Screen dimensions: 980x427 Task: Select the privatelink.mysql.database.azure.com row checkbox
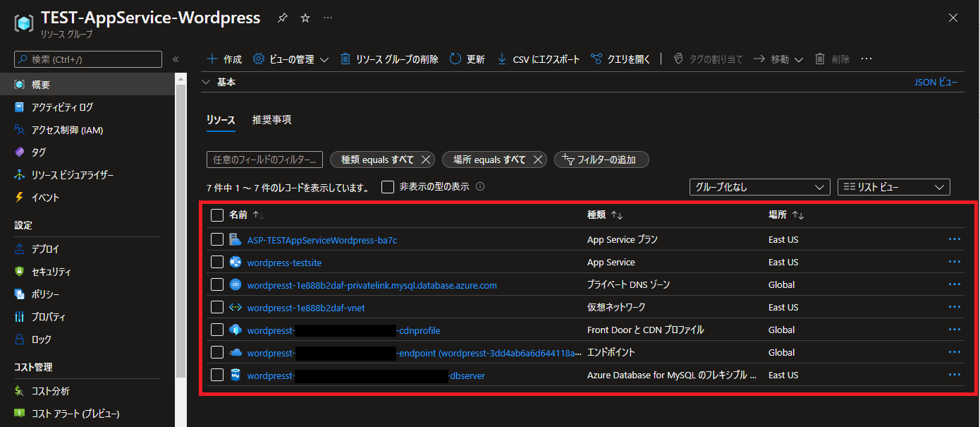point(217,285)
